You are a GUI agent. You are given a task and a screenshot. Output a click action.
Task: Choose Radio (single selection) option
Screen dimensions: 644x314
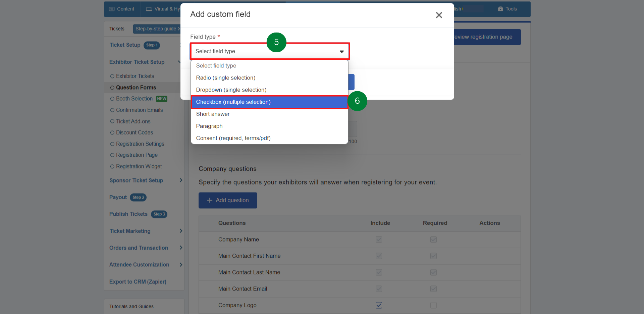coord(269,78)
